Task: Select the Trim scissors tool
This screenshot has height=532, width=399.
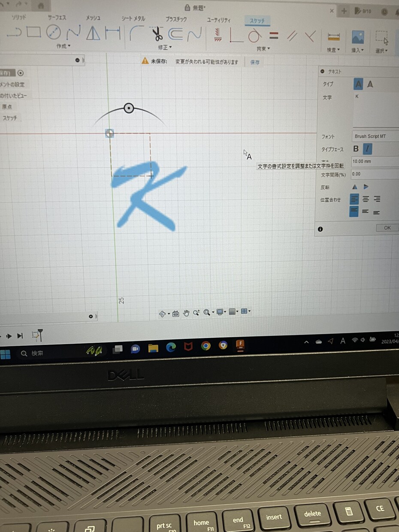Action: pyautogui.click(x=157, y=33)
